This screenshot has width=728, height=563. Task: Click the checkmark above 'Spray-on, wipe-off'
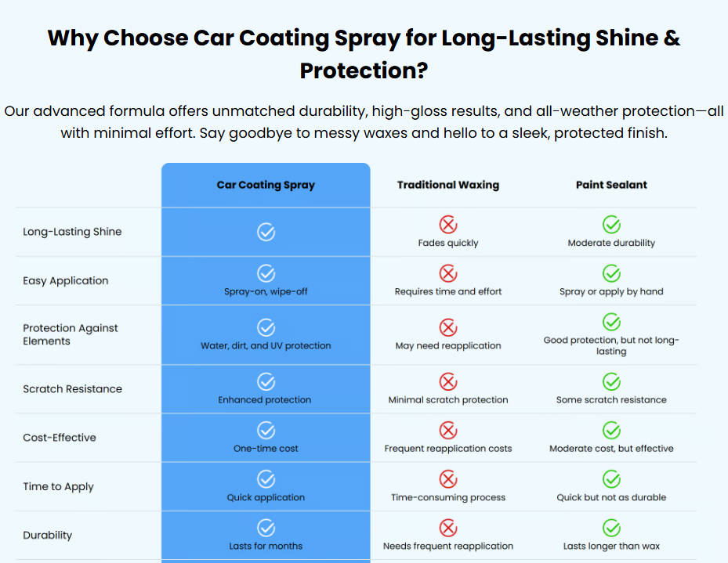pyautogui.click(x=266, y=273)
